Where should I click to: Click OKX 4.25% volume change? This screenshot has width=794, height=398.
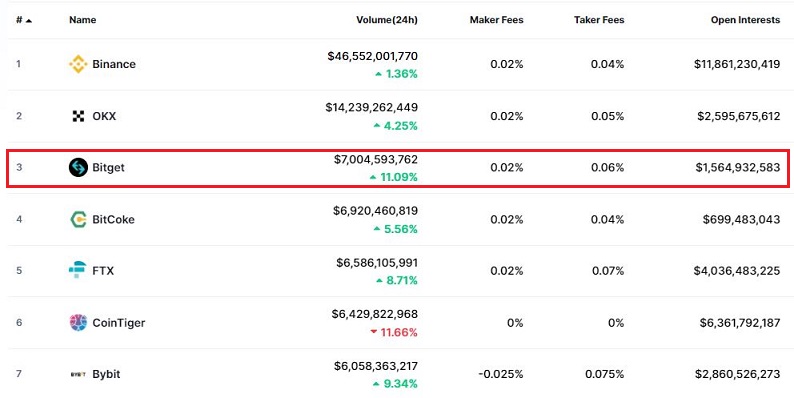pyautogui.click(x=396, y=126)
